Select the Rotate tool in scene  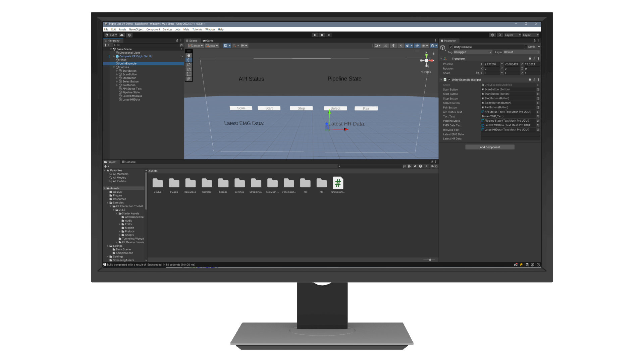pyautogui.click(x=189, y=65)
